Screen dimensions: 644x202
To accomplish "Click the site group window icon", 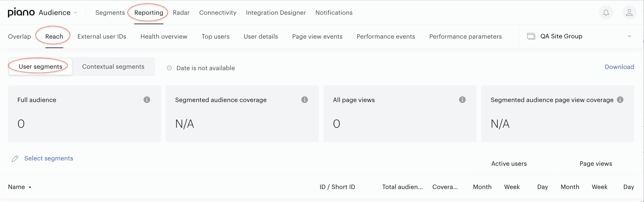I will click(x=531, y=36).
